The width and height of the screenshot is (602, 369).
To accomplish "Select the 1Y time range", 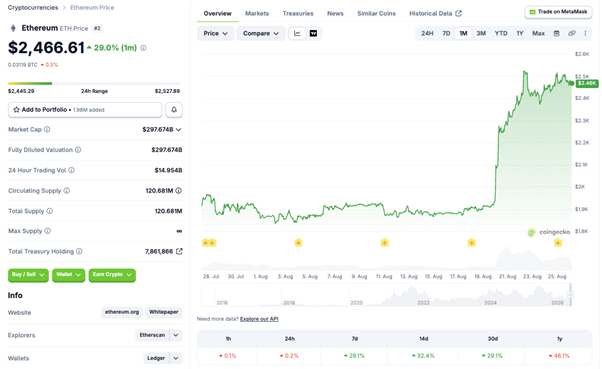I will pos(520,33).
